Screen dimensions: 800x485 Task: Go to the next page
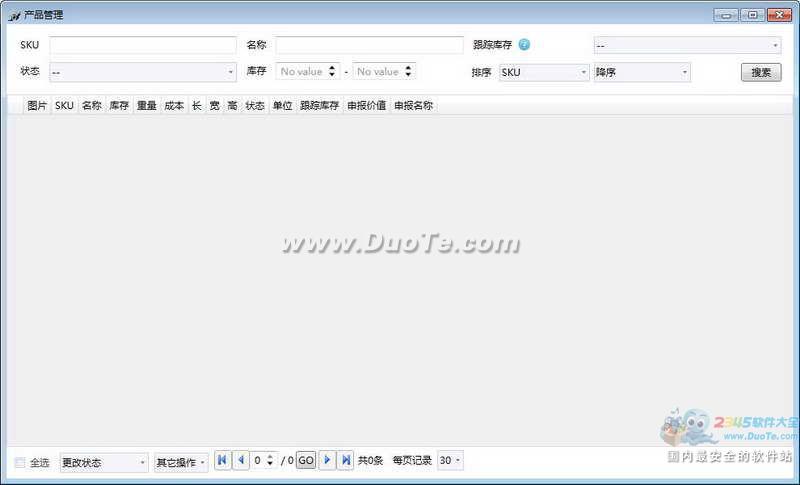tap(327, 460)
